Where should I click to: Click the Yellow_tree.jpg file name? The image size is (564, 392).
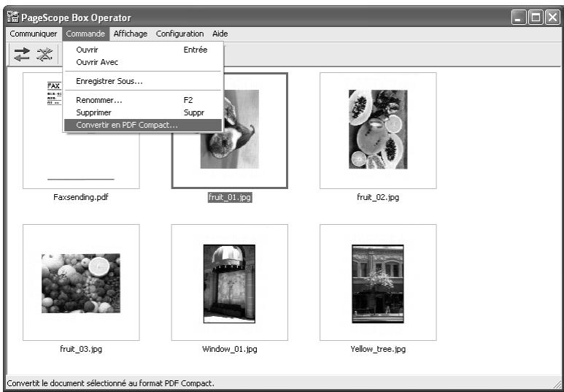378,349
